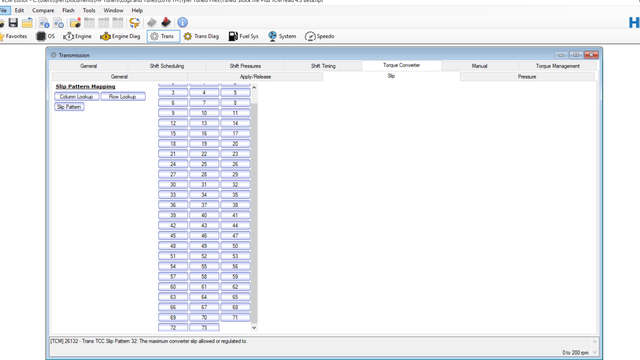
Task: Open the Flash menu
Action: click(68, 10)
